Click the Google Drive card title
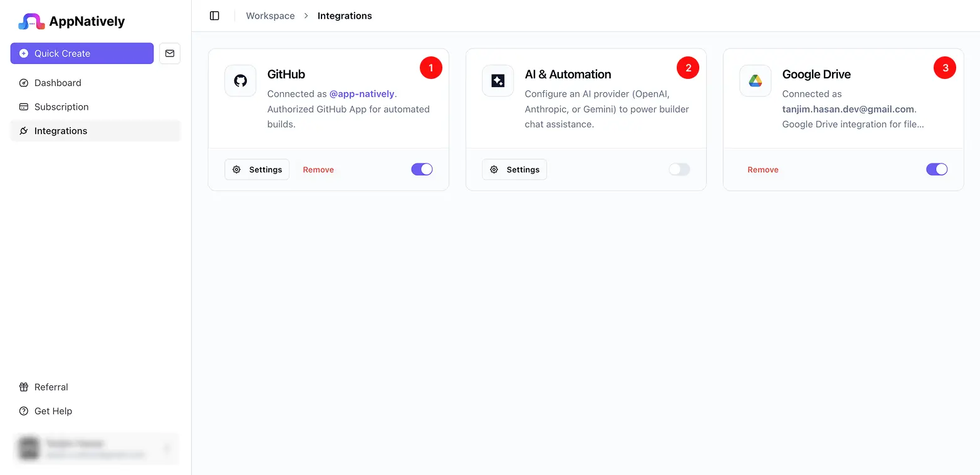The height and width of the screenshot is (475, 980). pyautogui.click(x=816, y=74)
